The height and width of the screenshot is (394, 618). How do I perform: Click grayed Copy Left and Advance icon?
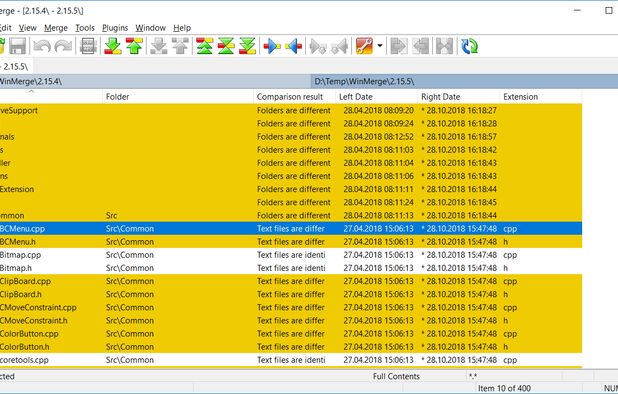coord(340,46)
